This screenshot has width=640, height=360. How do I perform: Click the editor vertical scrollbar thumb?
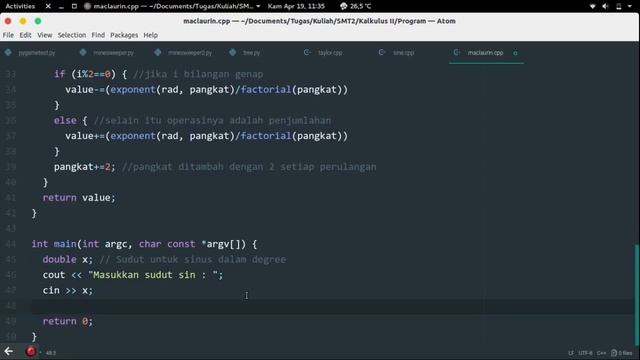[x=637, y=294]
